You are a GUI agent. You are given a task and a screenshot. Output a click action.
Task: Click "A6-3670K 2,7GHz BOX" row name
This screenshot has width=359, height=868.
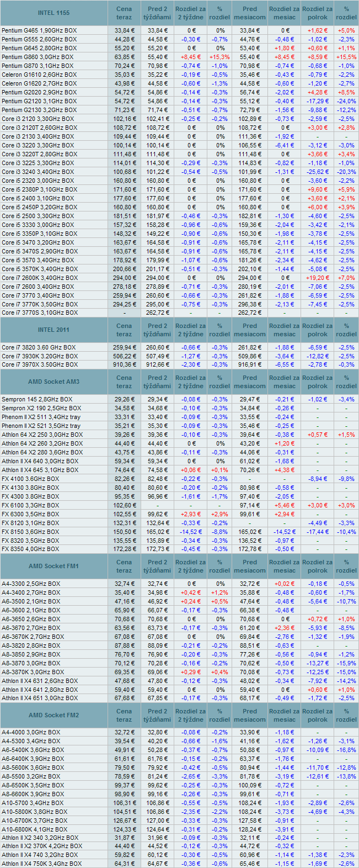click(x=33, y=637)
